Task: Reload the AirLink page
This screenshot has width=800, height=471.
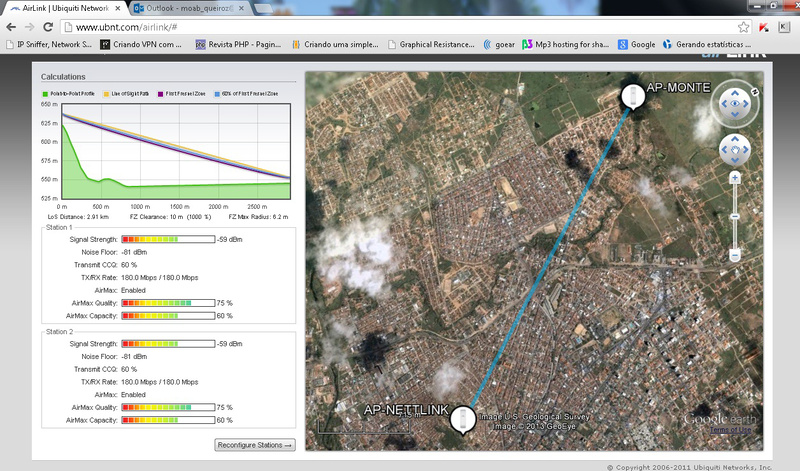Action: click(48, 27)
